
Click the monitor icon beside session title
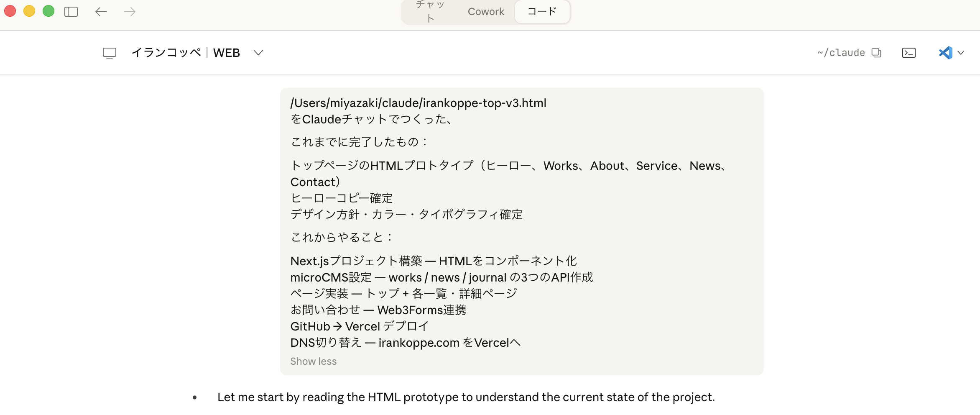[110, 53]
